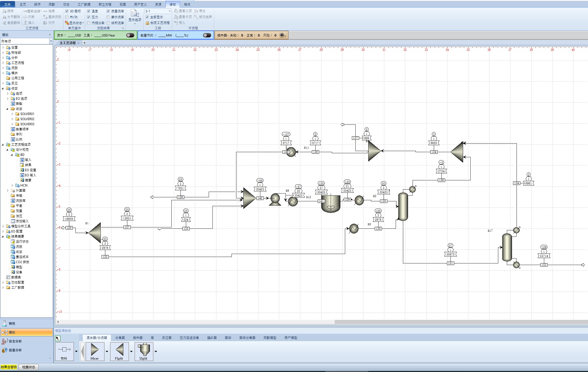Viewport: 588px width, 372px height.
Task: Click the heat exchanger status indicator icon
Action: tap(282, 35)
